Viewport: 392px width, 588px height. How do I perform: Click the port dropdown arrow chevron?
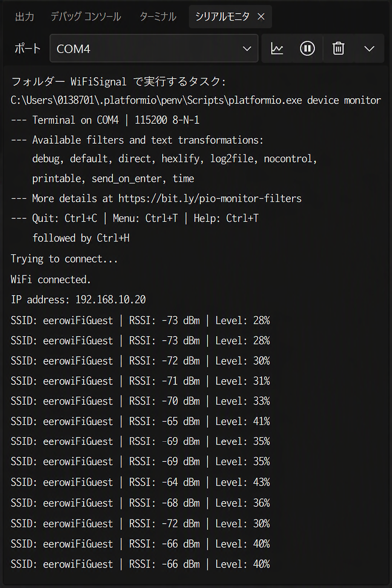(x=247, y=49)
